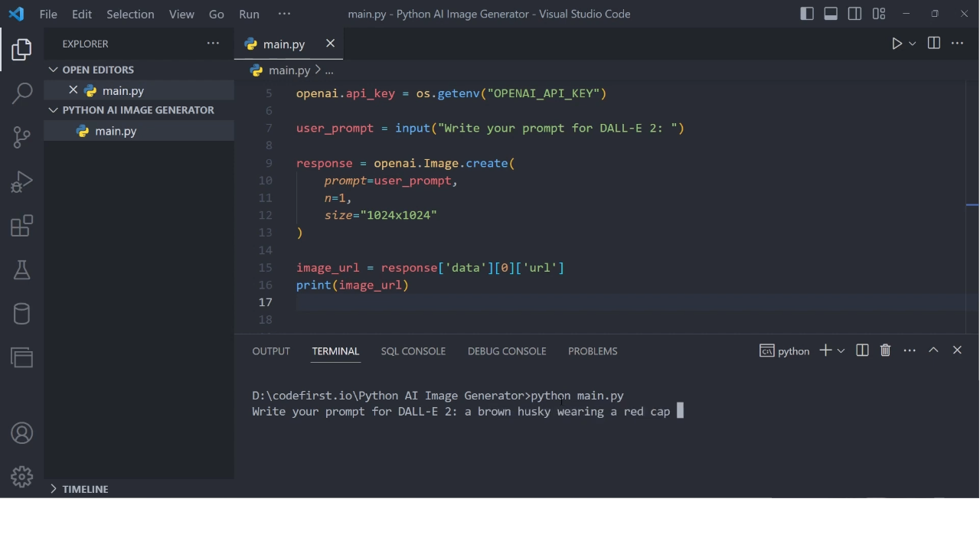980x551 pixels.
Task: Click the print(image_url) code line
Action: pyautogui.click(x=353, y=285)
